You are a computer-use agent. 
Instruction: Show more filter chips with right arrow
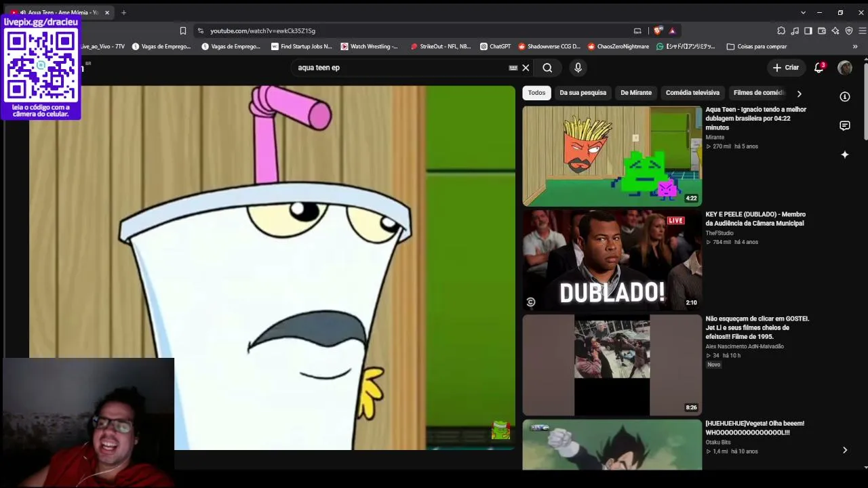pos(799,94)
